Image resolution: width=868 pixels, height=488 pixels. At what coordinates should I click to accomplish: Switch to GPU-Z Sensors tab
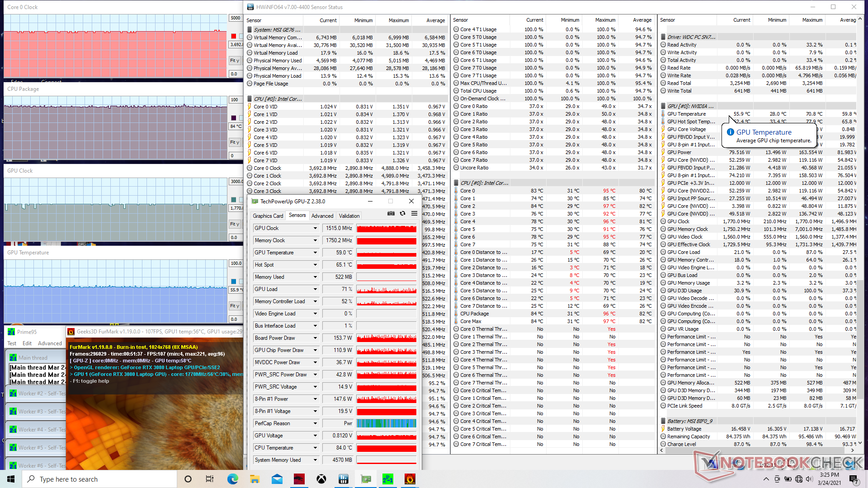click(297, 215)
